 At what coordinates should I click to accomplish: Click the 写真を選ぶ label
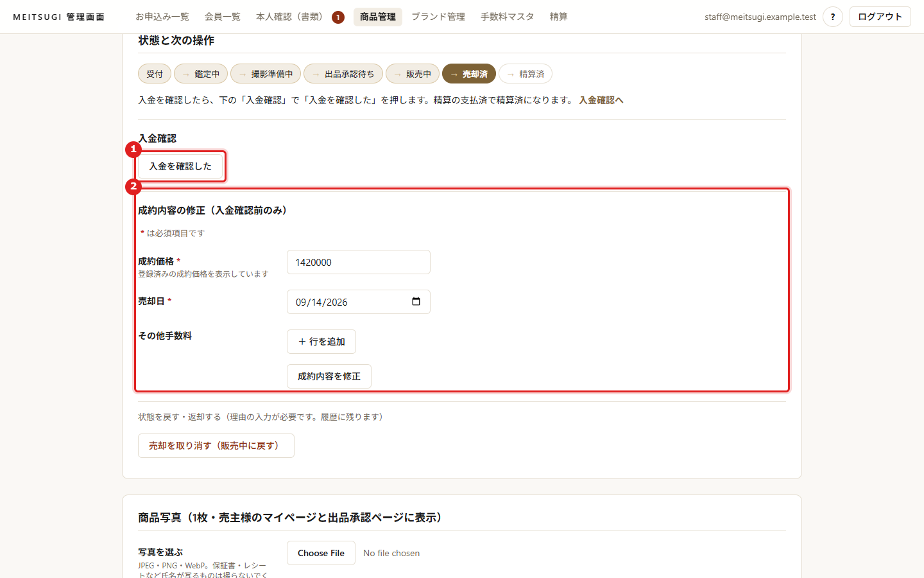[x=160, y=552]
